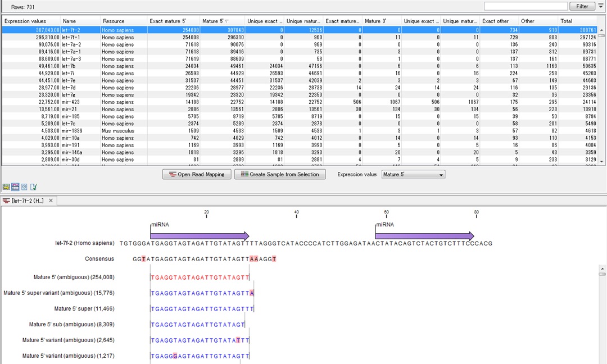This screenshot has height=364, width=607.
Task: Click the table scrollbar up arrow
Action: pyautogui.click(x=601, y=30)
